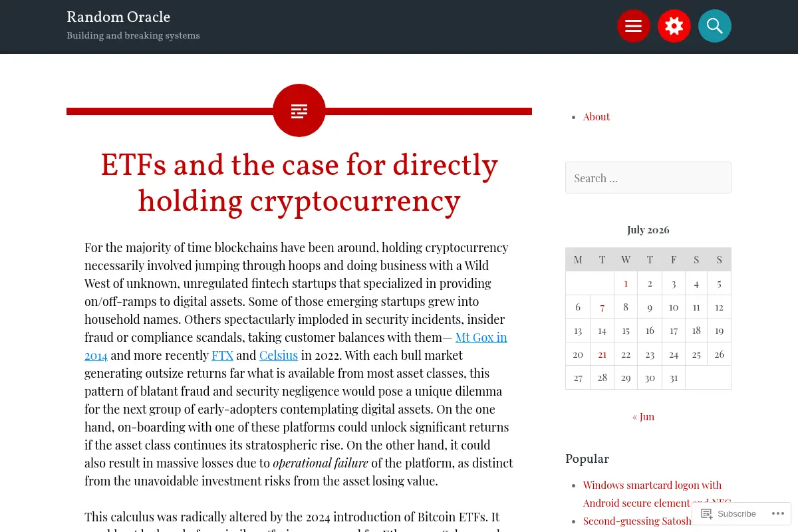Open the three-dots more options menu

click(x=777, y=514)
